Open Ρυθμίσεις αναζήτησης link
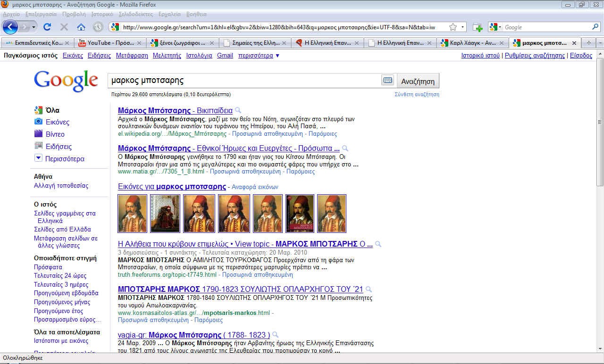The image size is (604, 364). coord(535,56)
